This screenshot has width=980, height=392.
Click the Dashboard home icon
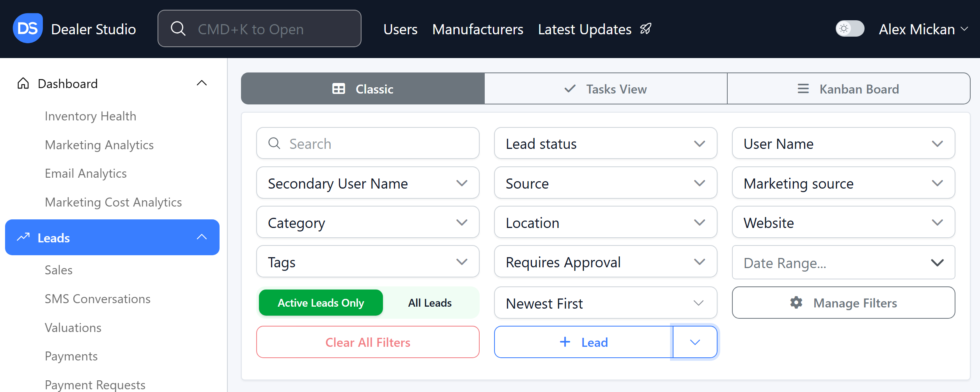click(x=23, y=83)
